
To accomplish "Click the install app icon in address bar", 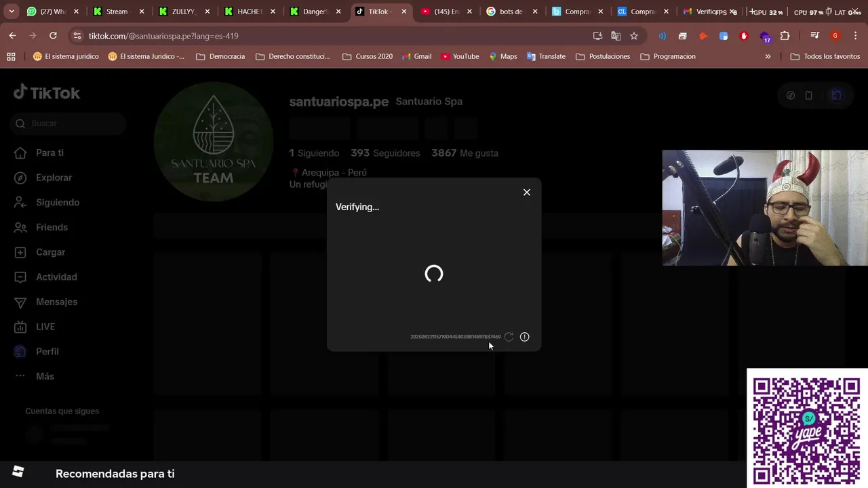I will 597,36.
